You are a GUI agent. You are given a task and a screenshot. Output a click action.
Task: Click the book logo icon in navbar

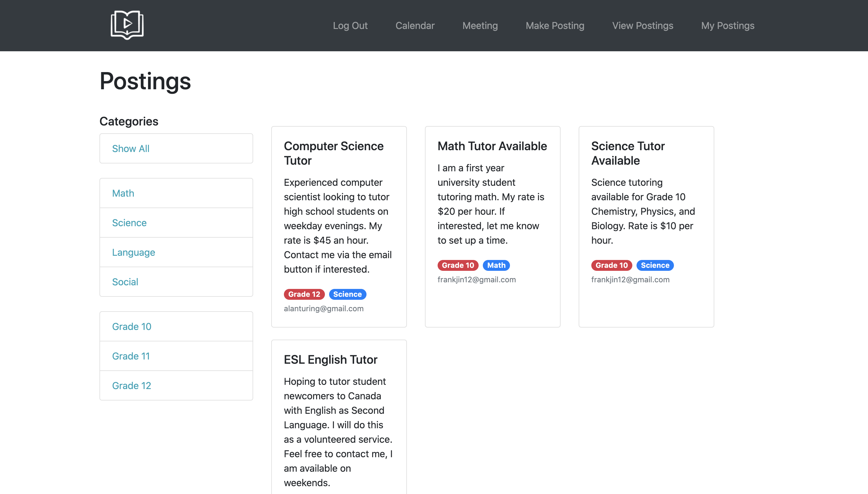127,25
